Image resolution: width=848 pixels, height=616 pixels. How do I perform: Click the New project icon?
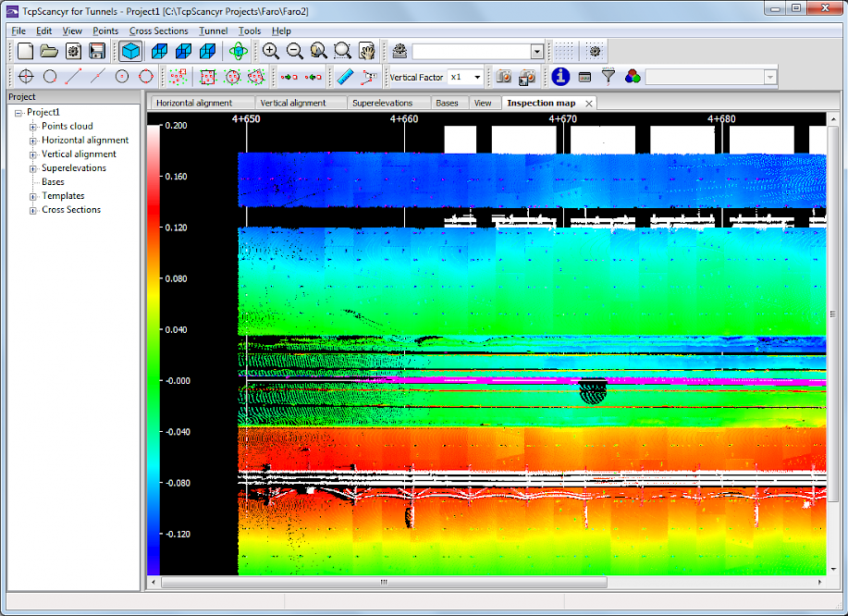[26, 51]
